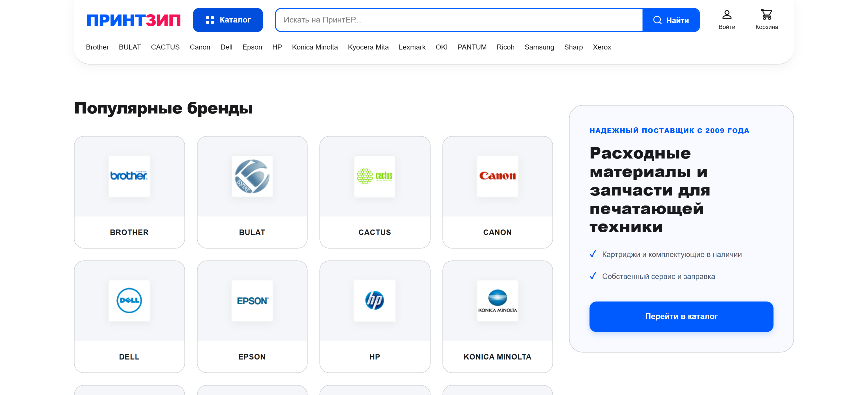The image size is (868, 395).
Task: Click the Brother brand logo image
Action: coord(129,176)
